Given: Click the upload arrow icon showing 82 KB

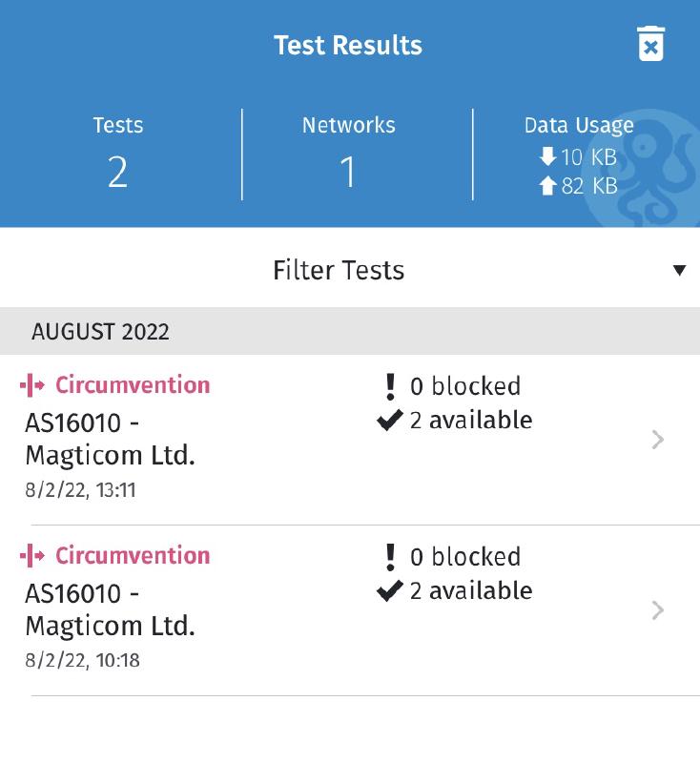Looking at the screenshot, I should [x=546, y=186].
